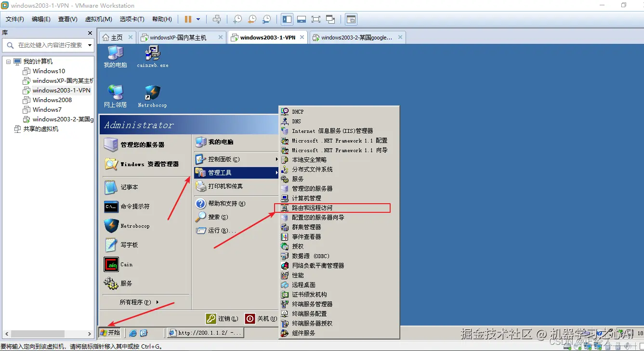Click the 网上邻居 desktop icon
This screenshot has width=644, height=351.
click(x=115, y=96)
